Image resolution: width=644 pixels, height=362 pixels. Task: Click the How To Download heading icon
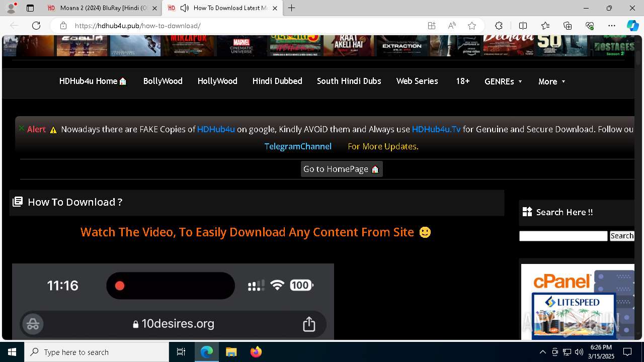coord(18,202)
